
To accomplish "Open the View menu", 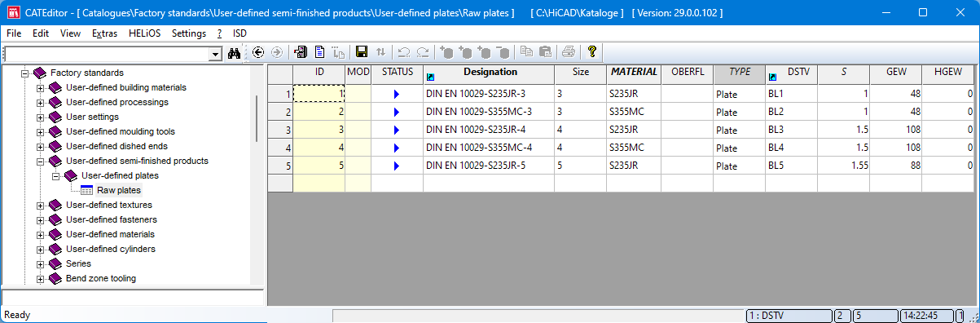I will (70, 33).
